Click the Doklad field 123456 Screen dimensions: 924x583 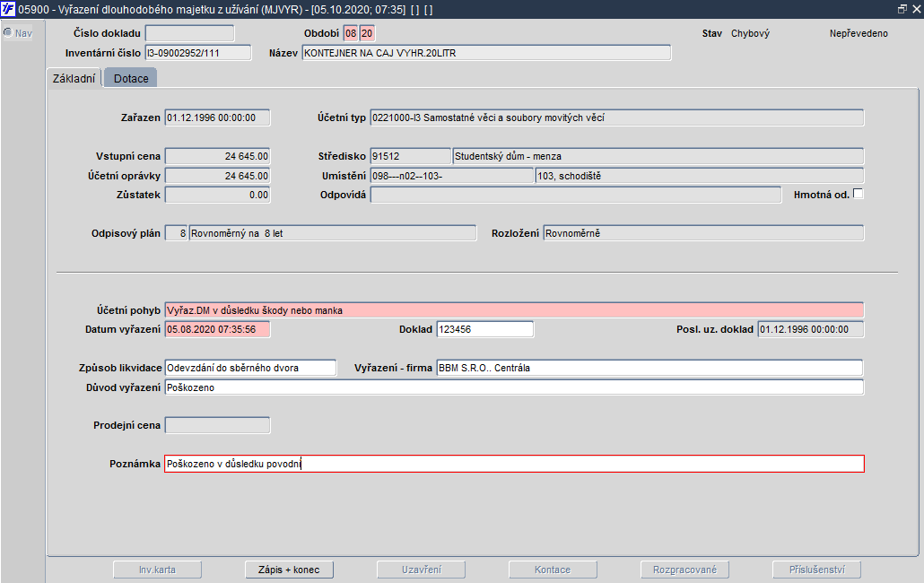coord(485,329)
